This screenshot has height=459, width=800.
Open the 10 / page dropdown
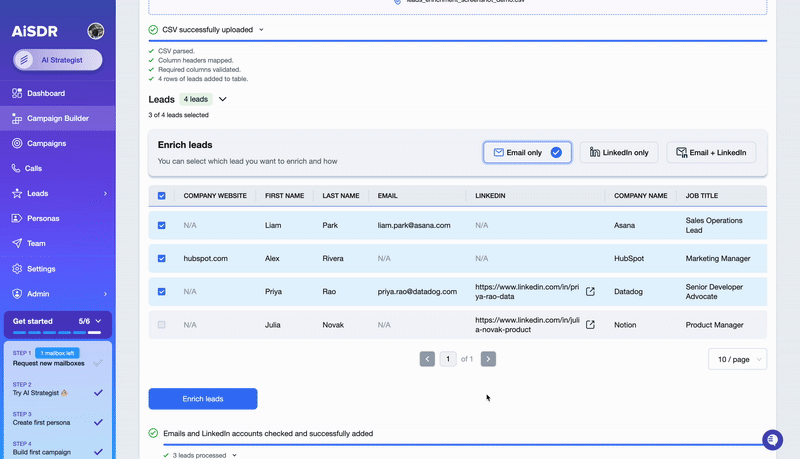[738, 359]
